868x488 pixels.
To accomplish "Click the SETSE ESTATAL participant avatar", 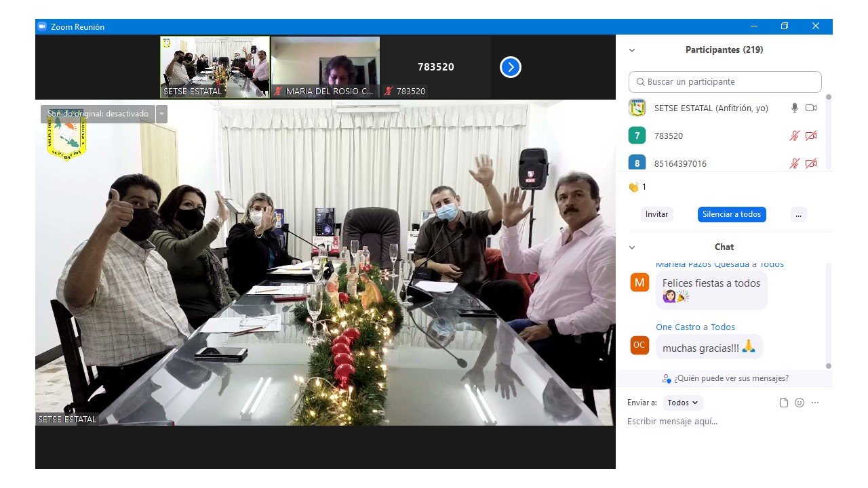I will pos(637,108).
